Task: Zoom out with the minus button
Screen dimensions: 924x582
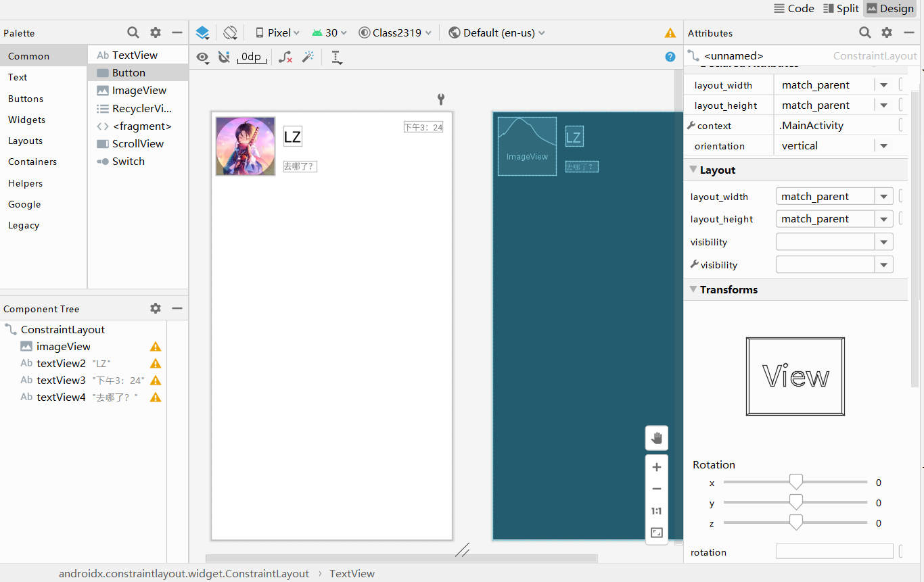Action: (656, 489)
